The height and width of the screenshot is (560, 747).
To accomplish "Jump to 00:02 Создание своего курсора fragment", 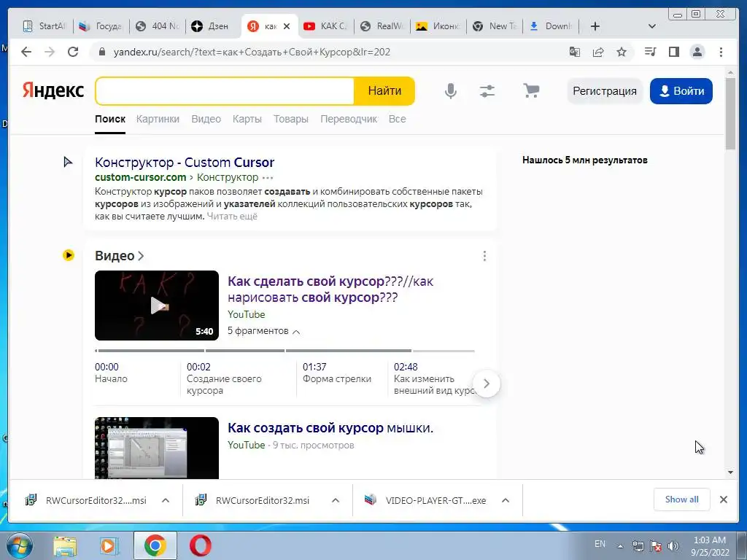I will [224, 378].
